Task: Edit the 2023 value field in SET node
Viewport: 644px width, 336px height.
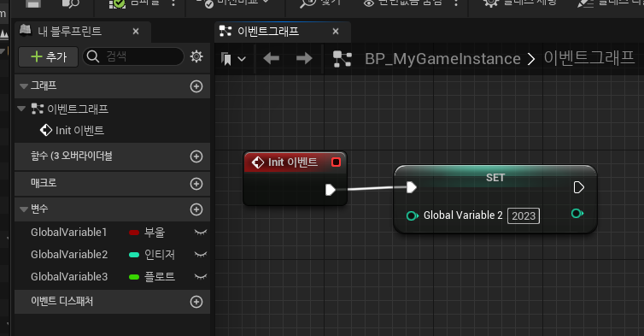Action: [524, 216]
